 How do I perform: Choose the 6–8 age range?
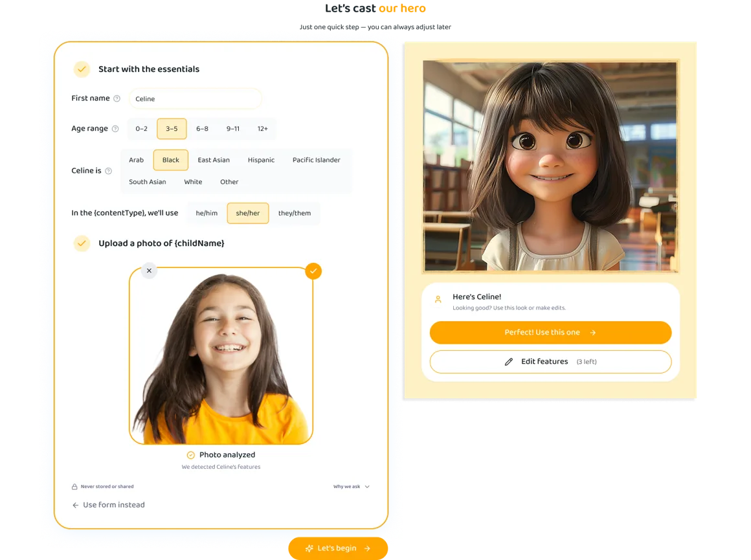click(x=202, y=129)
